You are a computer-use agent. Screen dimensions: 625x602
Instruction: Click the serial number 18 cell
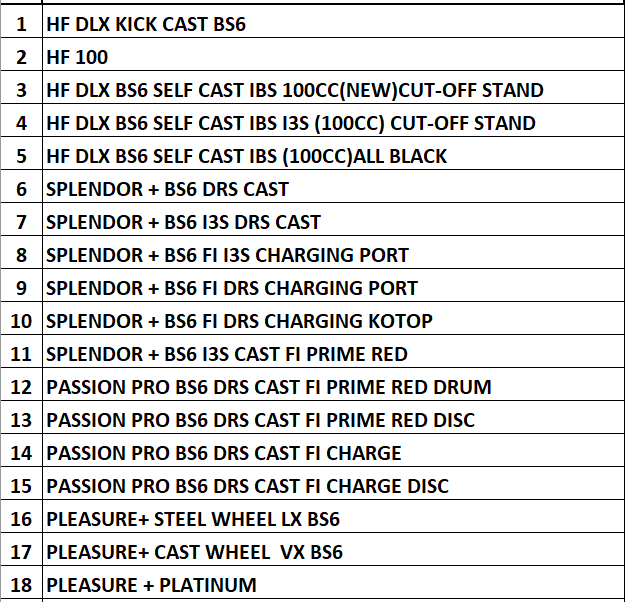tap(22, 585)
